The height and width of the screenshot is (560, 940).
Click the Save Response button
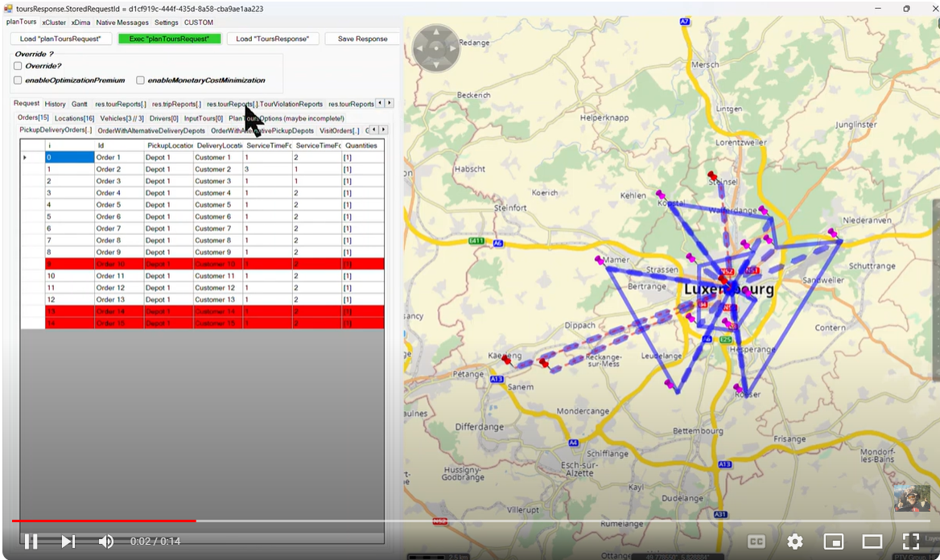point(362,39)
